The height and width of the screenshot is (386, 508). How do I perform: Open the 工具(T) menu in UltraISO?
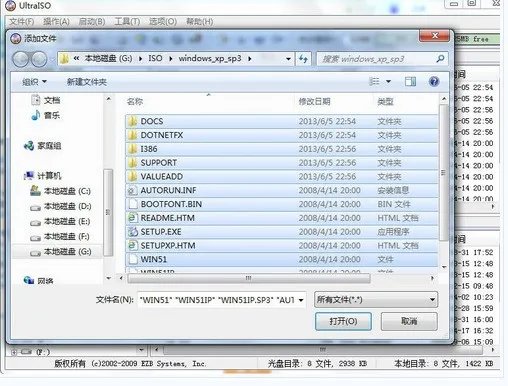[127, 22]
